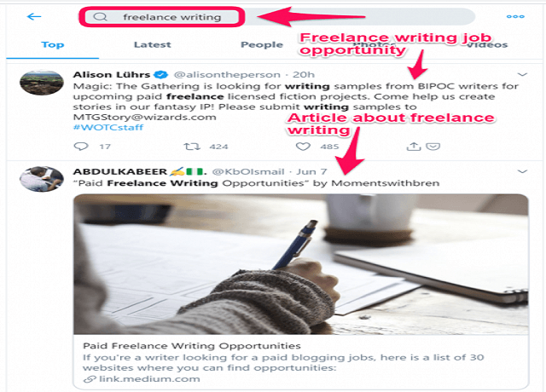Reply to Alison Lührs' tweet
This screenshot has height=392, width=546.
click(x=81, y=147)
